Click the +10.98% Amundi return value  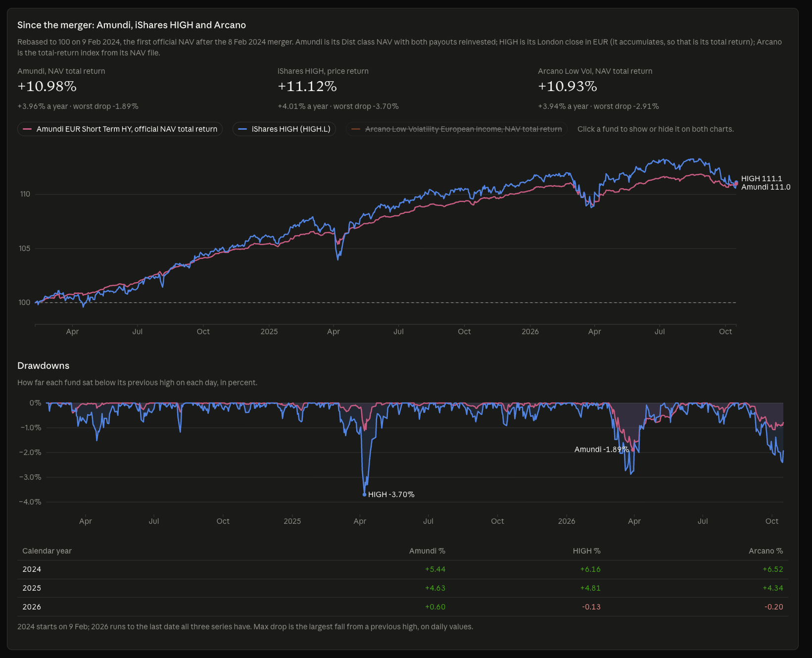(47, 87)
